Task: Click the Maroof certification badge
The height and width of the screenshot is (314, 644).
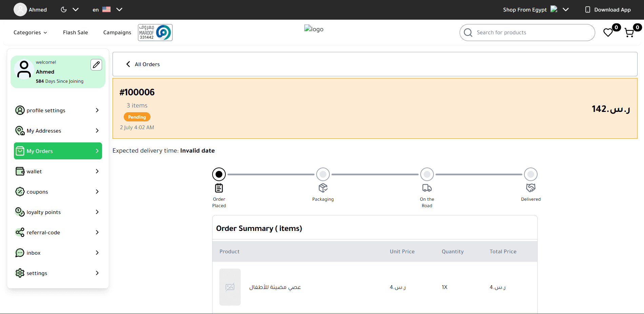Action: coord(155,33)
